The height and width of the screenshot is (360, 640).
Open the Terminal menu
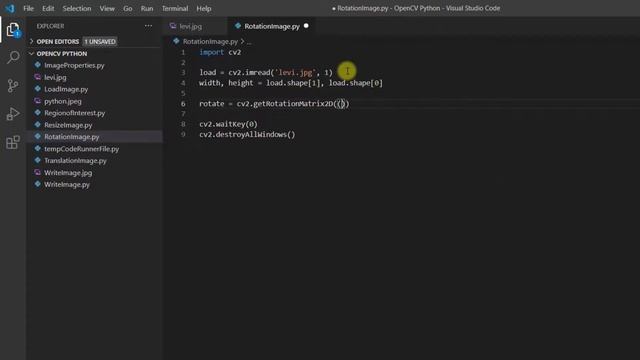(175, 8)
